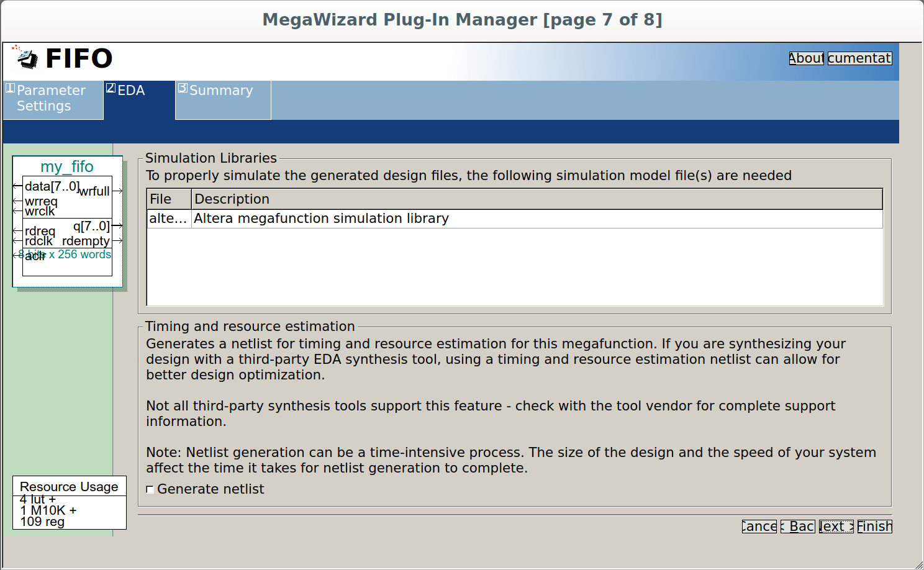This screenshot has width=924, height=570.
Task: Enable the Generate netlist checkbox
Action: (x=150, y=490)
